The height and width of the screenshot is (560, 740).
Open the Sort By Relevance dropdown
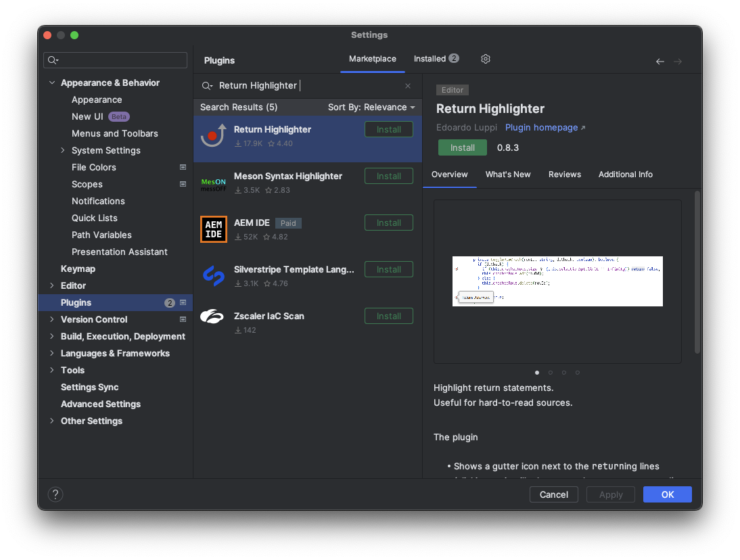pos(371,107)
